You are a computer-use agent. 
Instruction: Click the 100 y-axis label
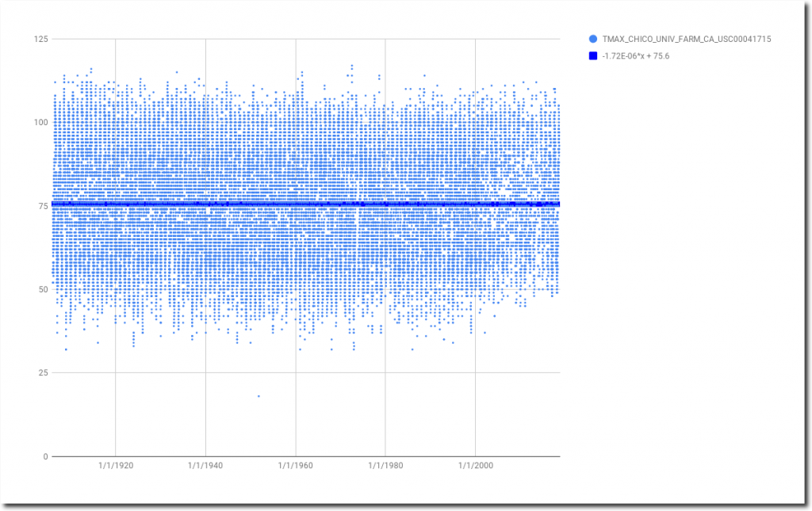(x=40, y=122)
